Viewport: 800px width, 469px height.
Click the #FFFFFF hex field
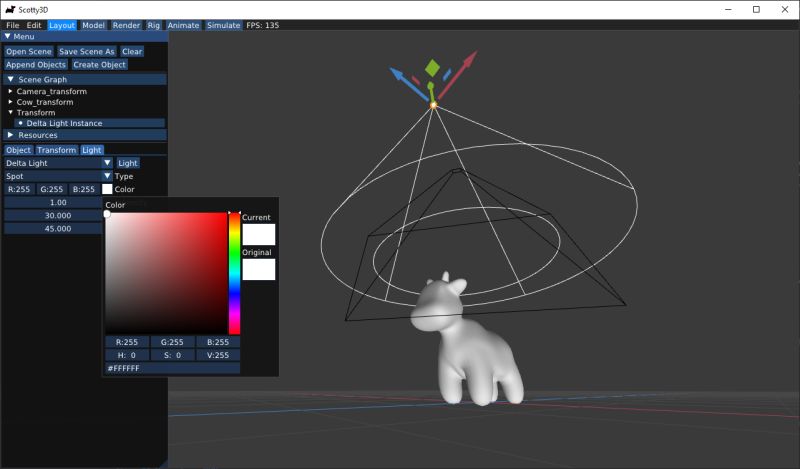click(172, 368)
